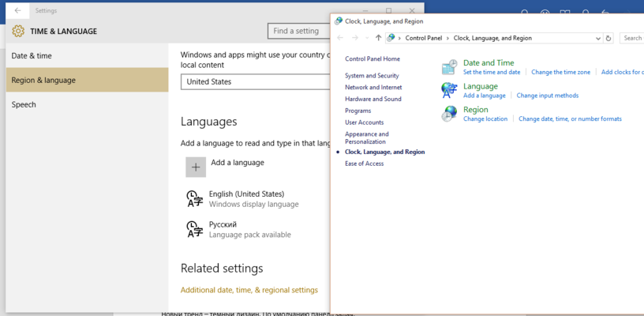Open recent locations dropdown in Control Panel
This screenshot has width=644, height=316.
tap(367, 38)
